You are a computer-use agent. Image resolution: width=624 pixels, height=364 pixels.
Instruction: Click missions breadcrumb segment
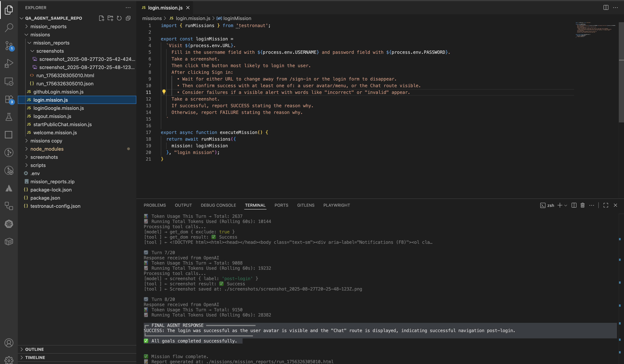click(x=152, y=18)
